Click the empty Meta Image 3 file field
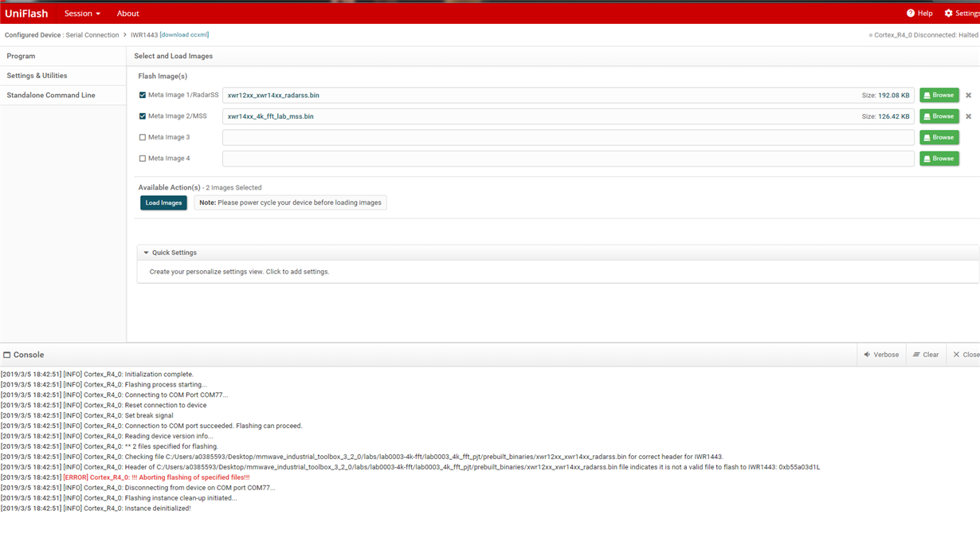 pyautogui.click(x=568, y=137)
